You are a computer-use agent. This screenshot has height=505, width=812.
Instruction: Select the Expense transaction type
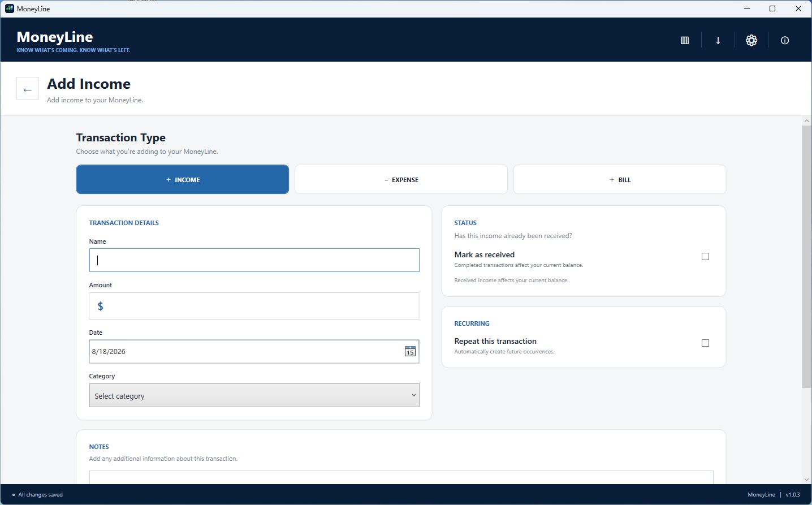click(x=401, y=179)
